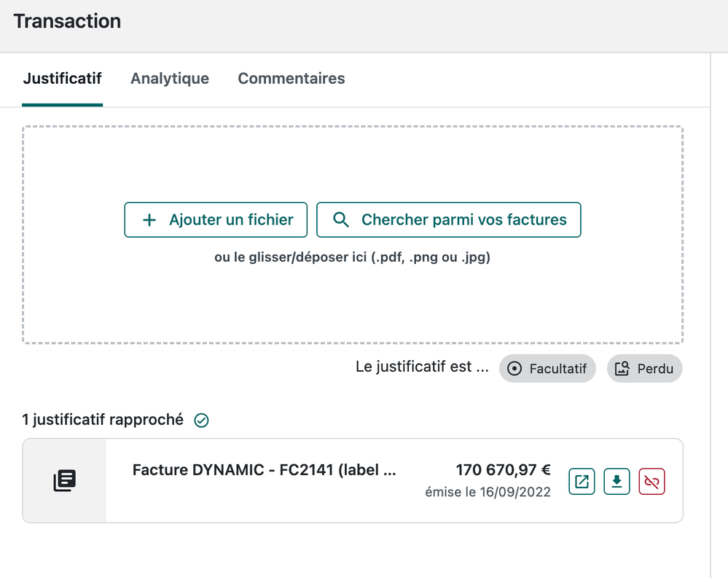The image size is (728, 578).
Task: Select the Justificatif tab
Action: click(x=62, y=79)
